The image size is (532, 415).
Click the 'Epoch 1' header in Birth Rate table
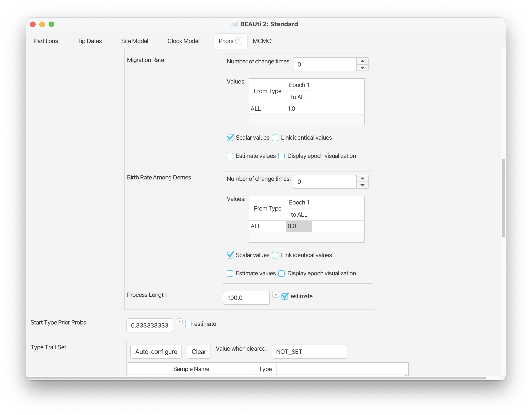(x=299, y=202)
